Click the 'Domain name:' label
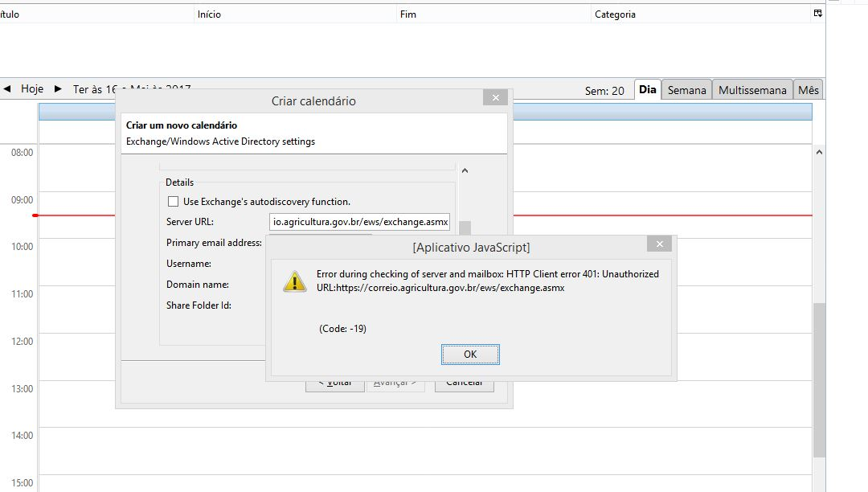Image resolution: width=868 pixels, height=492 pixels. click(198, 285)
